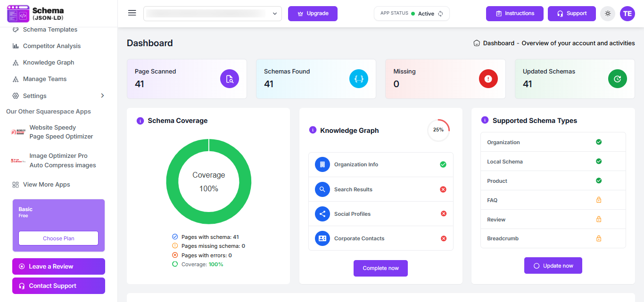Screen dimensions: 644x302
Task: Click the Complete now button
Action: (380, 268)
